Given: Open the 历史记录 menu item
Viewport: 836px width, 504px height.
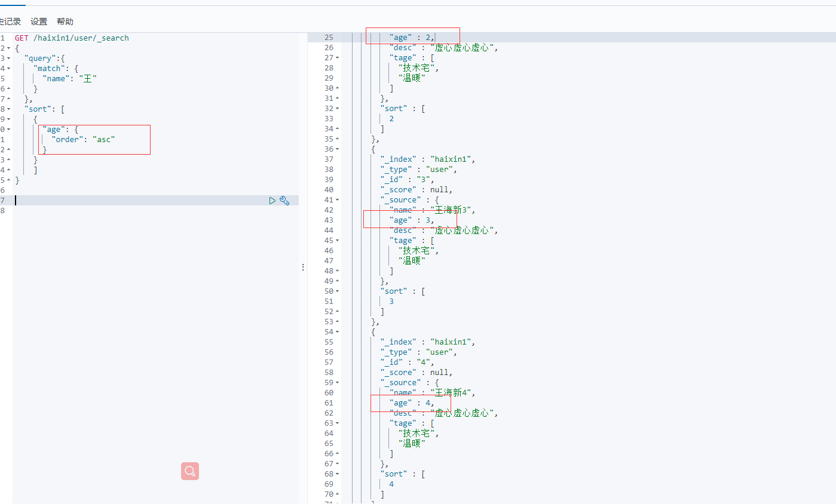Looking at the screenshot, I should point(10,21).
